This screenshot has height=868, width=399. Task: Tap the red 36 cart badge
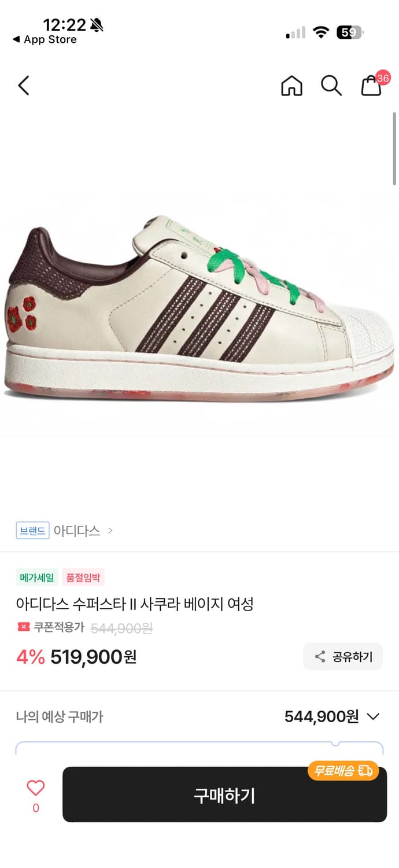(x=383, y=78)
